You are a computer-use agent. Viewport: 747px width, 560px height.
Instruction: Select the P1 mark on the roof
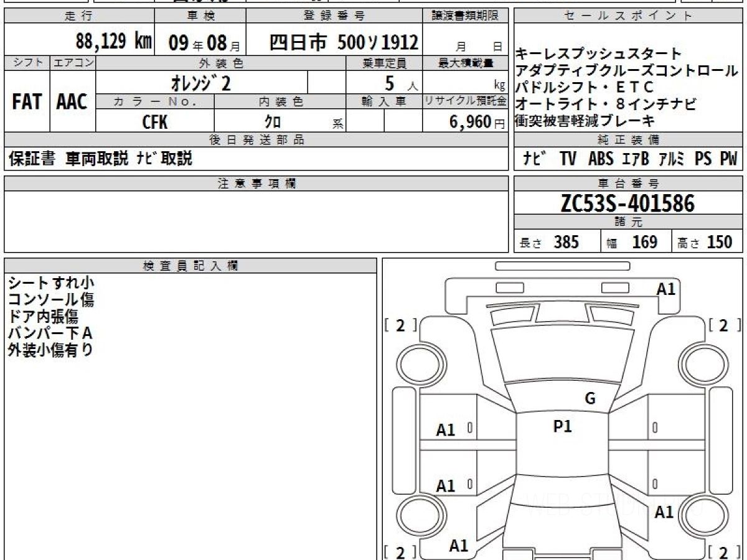point(563,426)
